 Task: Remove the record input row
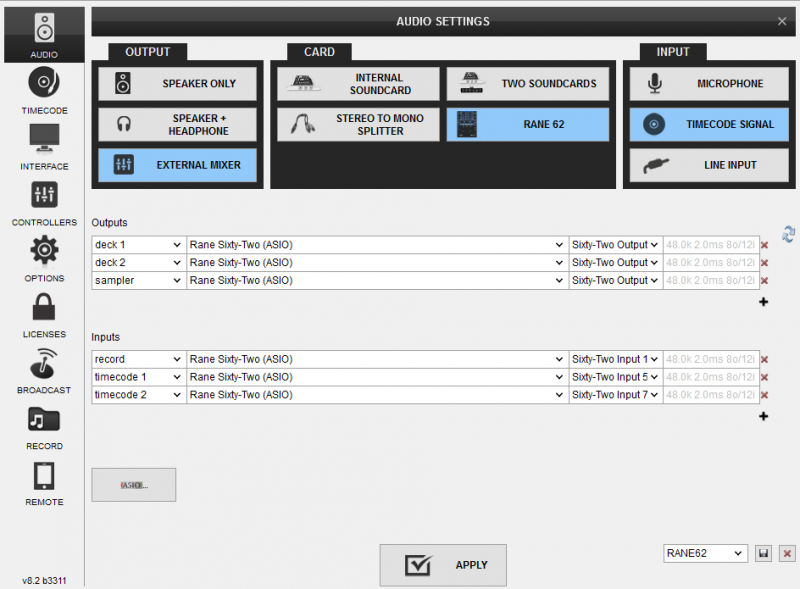tap(764, 359)
